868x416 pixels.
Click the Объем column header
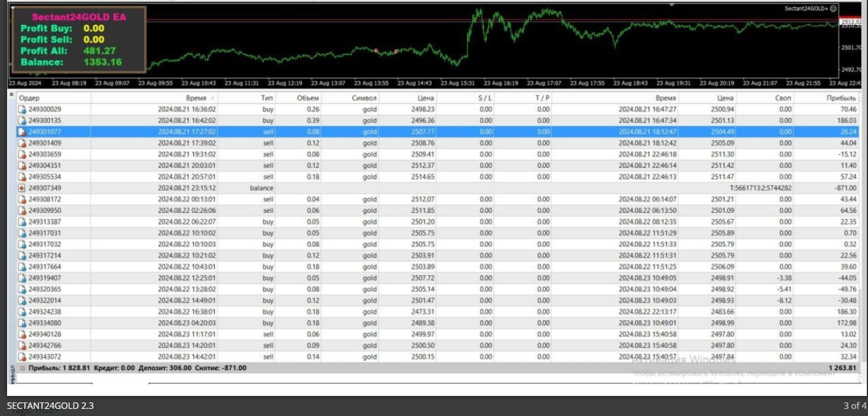click(307, 98)
